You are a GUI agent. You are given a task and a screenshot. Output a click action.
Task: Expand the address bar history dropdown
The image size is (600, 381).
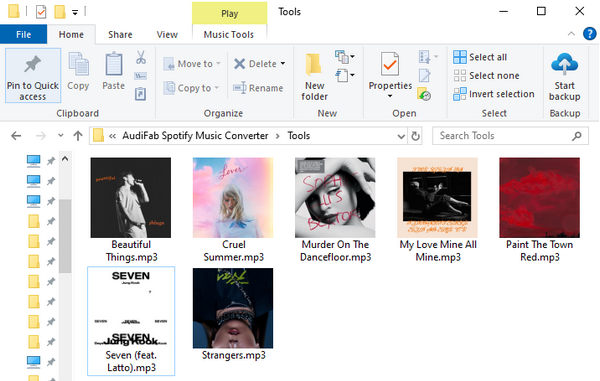pyautogui.click(x=401, y=136)
